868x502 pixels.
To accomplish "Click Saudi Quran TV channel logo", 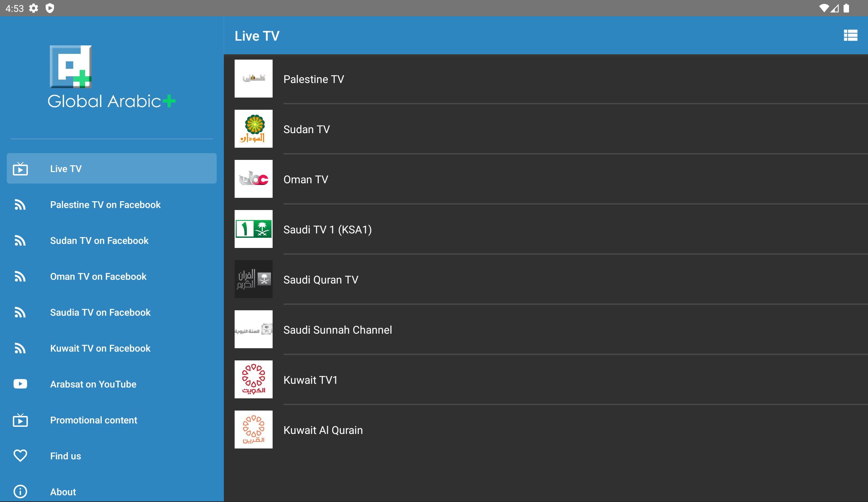I will [254, 279].
